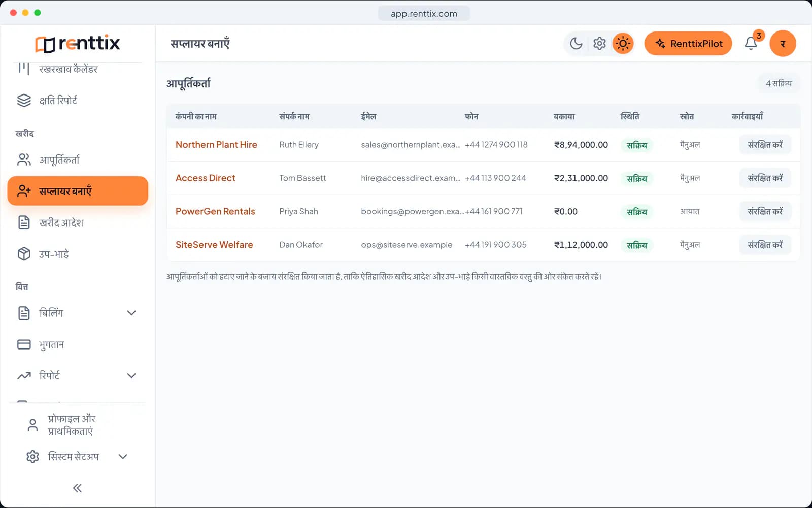The height and width of the screenshot is (508, 812).
Task: Open RenttixPilot assistant
Action: click(x=688, y=44)
